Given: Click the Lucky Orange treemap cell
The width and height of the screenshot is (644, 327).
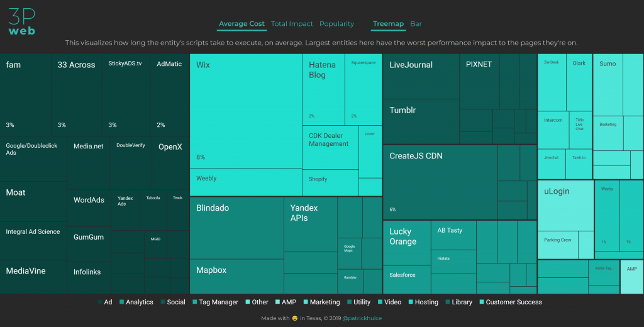Looking at the screenshot, I should [x=407, y=243].
